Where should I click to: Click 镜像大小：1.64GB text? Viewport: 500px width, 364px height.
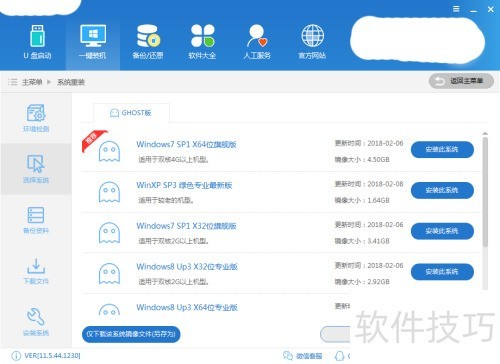362,200
